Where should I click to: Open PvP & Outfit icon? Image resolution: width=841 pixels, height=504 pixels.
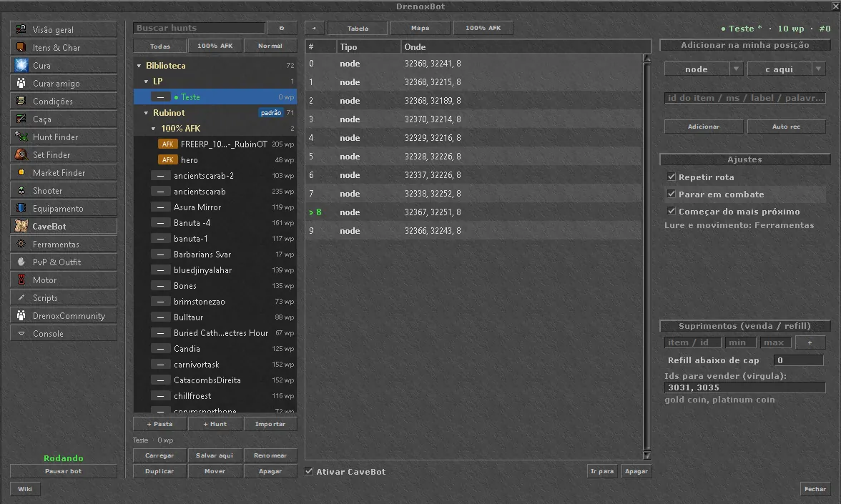click(x=21, y=262)
